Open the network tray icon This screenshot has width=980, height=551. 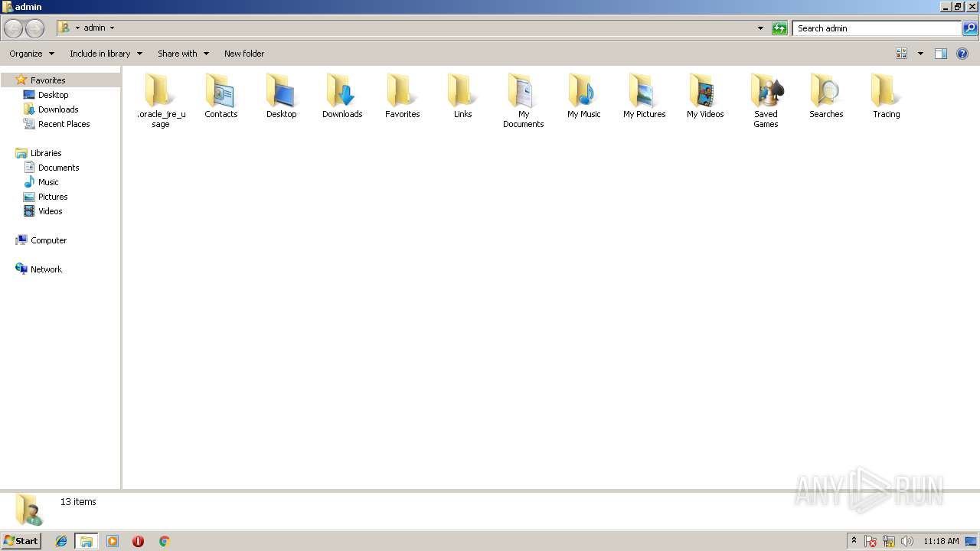click(889, 541)
